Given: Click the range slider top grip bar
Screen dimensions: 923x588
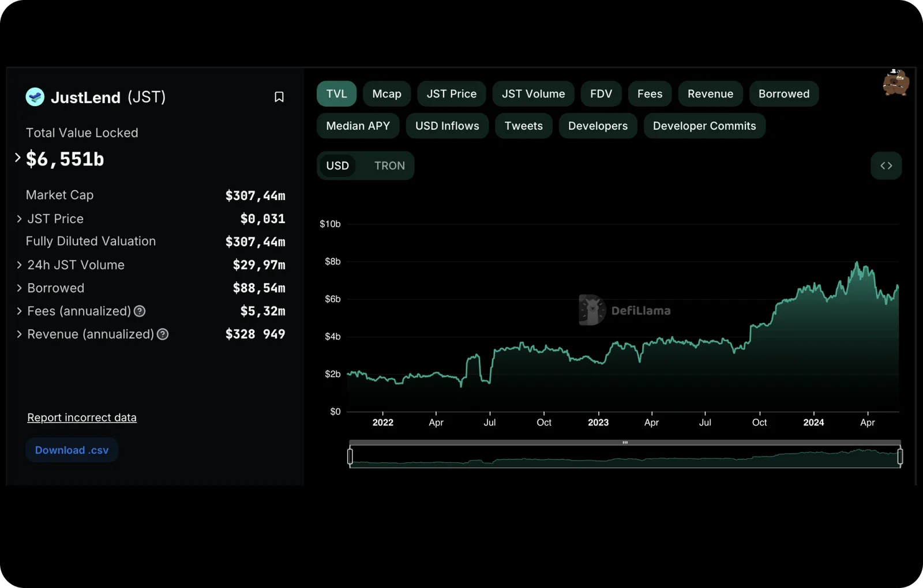Looking at the screenshot, I should (625, 443).
